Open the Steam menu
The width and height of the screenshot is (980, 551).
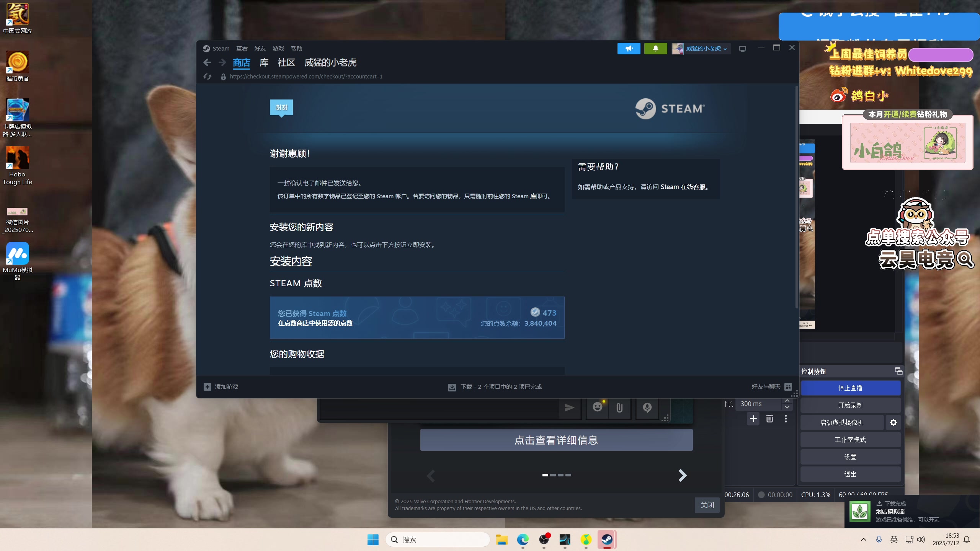(x=221, y=49)
